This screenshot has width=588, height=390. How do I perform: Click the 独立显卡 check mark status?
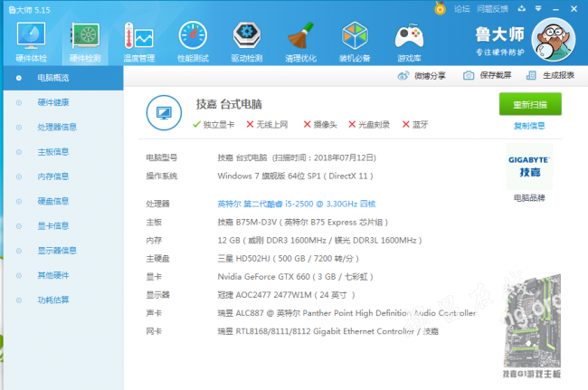(213, 125)
